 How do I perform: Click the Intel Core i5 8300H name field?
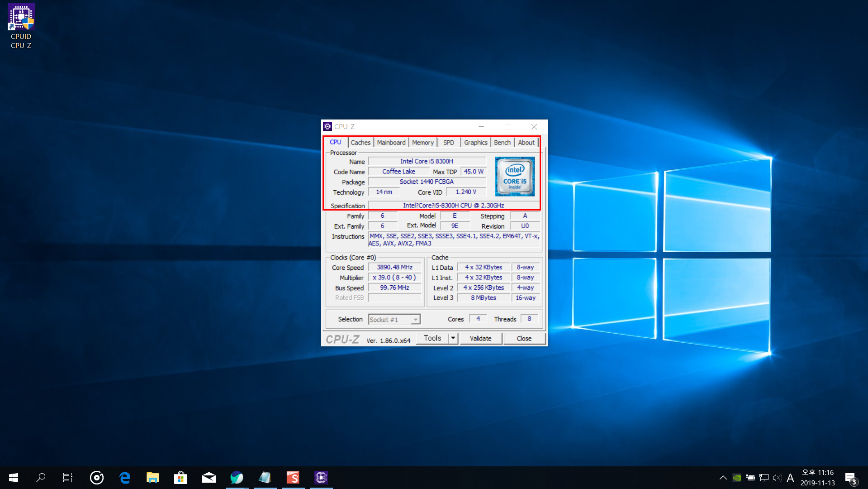427,161
